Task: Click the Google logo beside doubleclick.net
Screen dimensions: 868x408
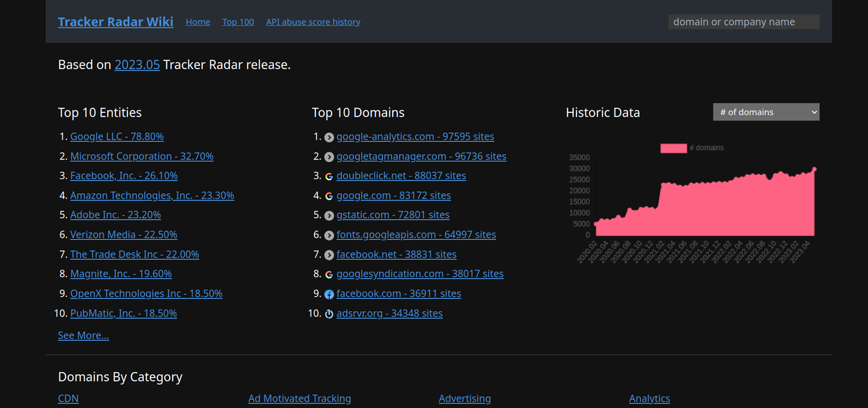Action: tap(329, 176)
